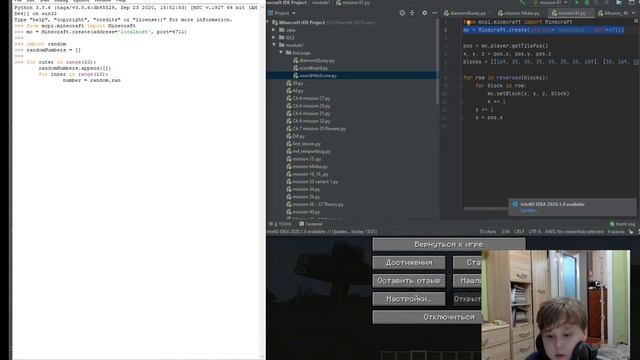Click the collapse all icon in Project panel

point(412,13)
